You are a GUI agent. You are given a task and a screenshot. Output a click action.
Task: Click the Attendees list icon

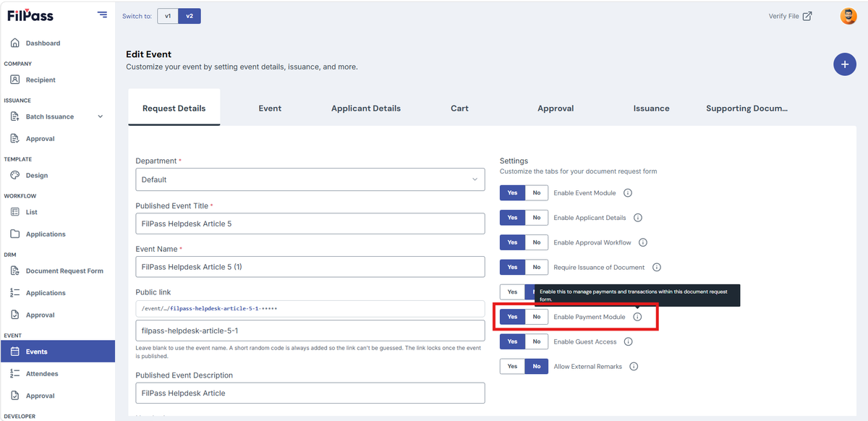[14, 373]
